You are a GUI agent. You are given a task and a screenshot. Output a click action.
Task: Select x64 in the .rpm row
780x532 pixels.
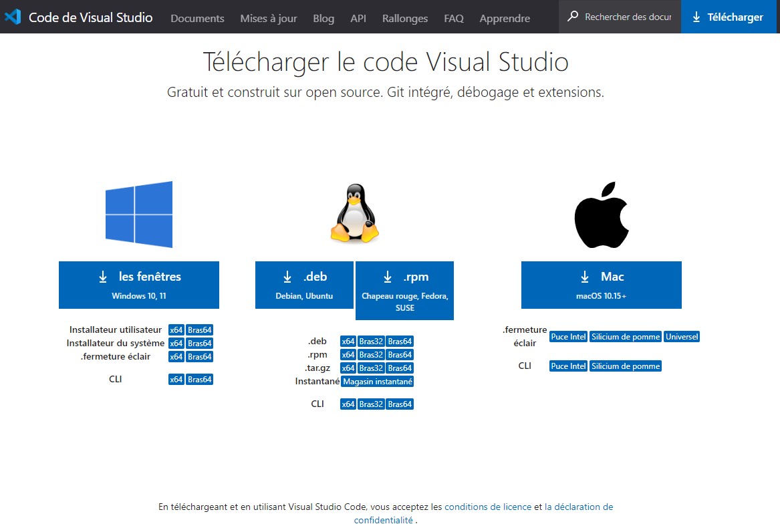pos(348,354)
